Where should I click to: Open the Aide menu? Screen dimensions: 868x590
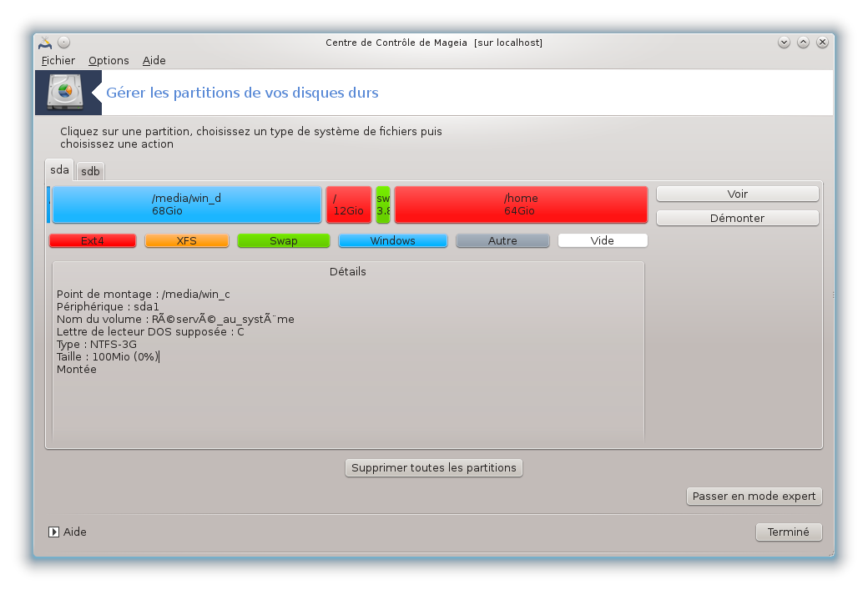pos(154,60)
